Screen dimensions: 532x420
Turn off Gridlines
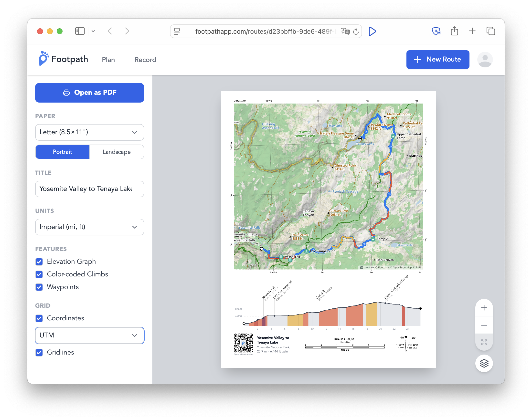click(39, 352)
